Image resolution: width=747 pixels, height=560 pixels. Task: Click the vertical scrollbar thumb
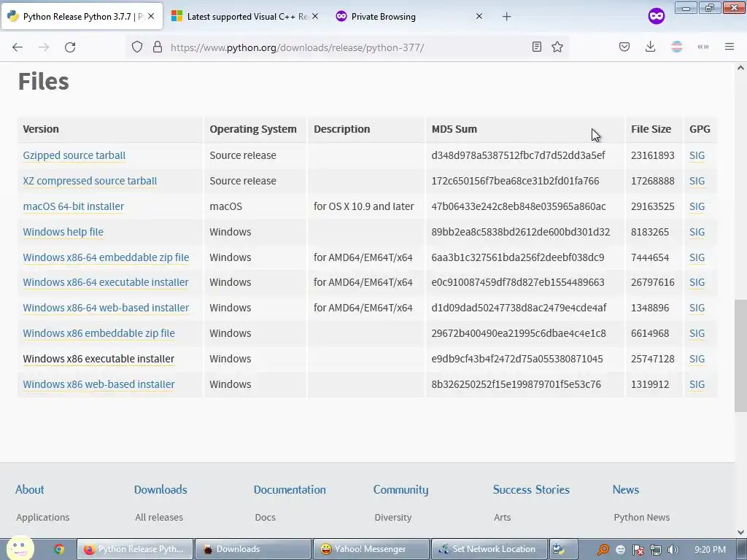[740, 356]
